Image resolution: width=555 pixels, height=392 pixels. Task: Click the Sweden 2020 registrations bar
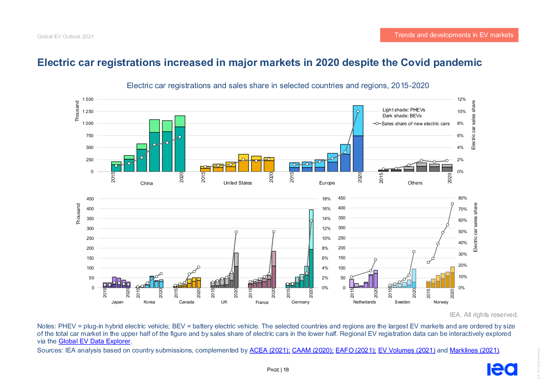[414, 278]
